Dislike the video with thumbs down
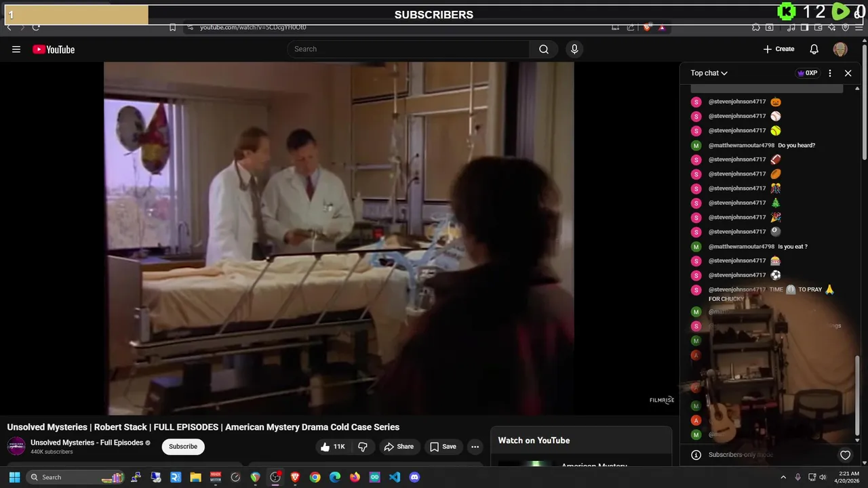Screen dimensions: 868x488 click(363, 447)
